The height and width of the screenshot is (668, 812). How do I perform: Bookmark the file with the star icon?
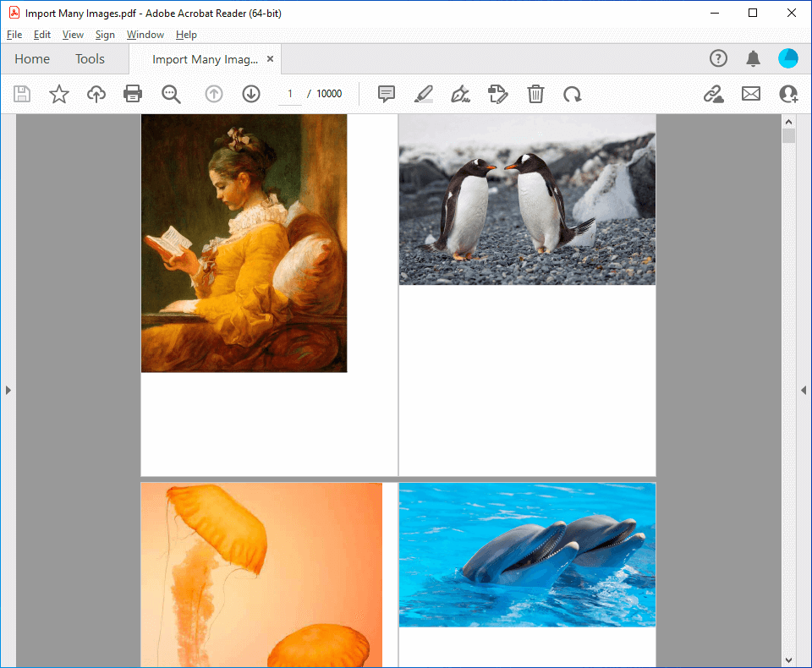tap(59, 94)
